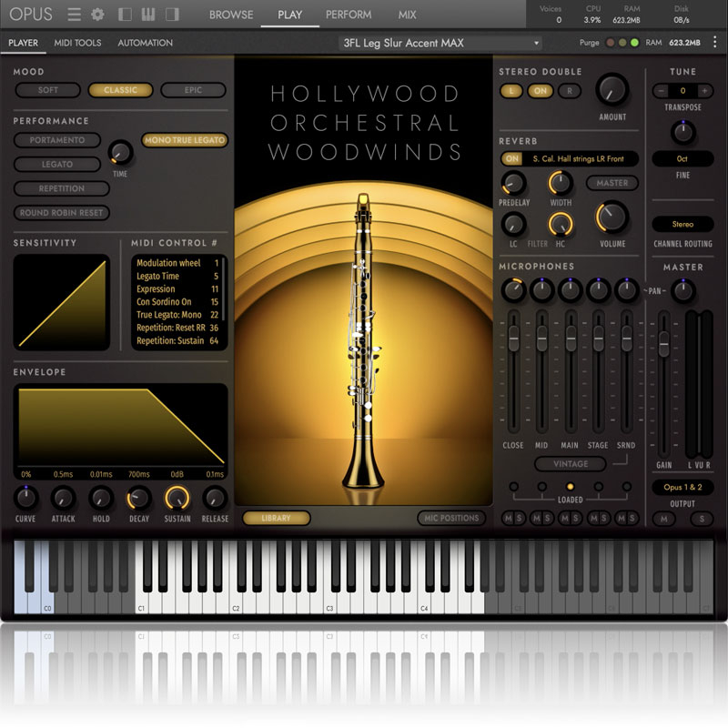Click the Stereo Double Amount knob
The image size is (728, 728).
612,90
